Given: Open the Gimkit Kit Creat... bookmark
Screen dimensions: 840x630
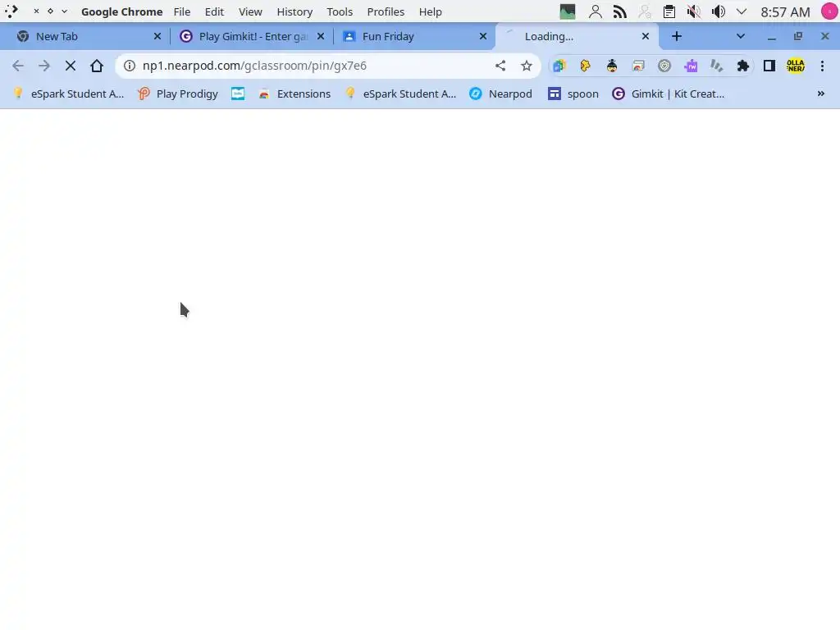Looking at the screenshot, I should (x=668, y=94).
